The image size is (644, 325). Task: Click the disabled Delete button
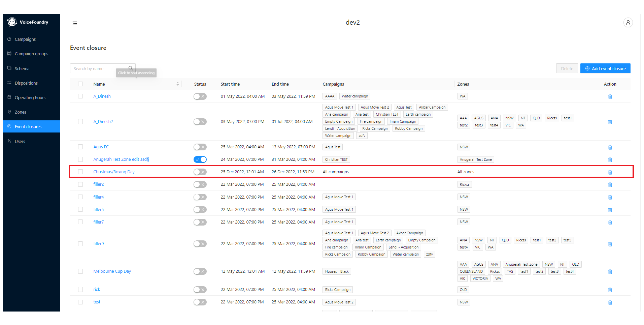(567, 68)
